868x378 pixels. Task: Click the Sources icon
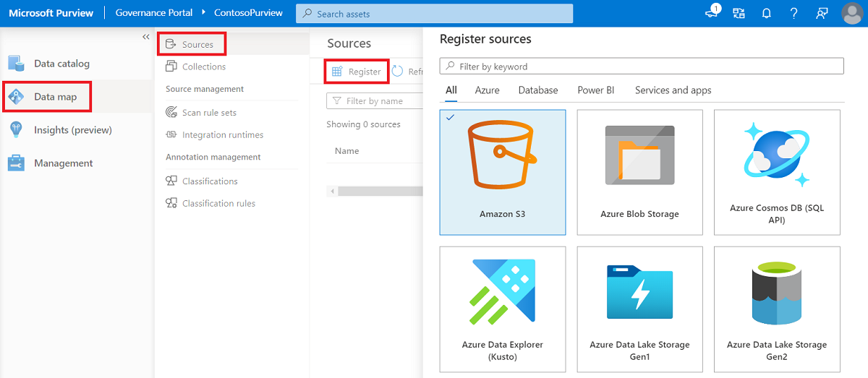point(171,44)
